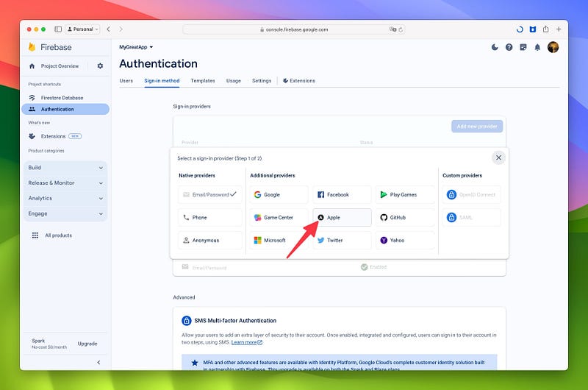Choose Google as sign-in provider
This screenshot has width=588, height=390.
tap(279, 195)
